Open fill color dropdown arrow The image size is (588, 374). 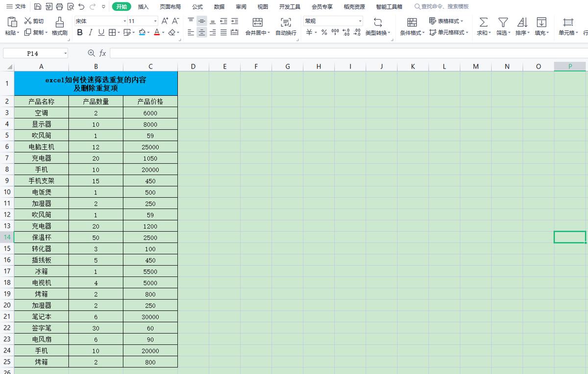click(x=148, y=33)
